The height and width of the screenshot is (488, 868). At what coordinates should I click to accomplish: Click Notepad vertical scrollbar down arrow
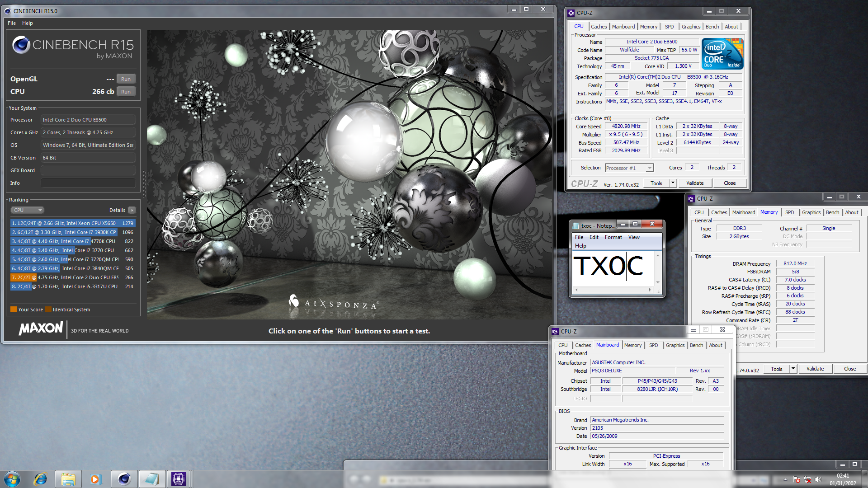click(658, 282)
